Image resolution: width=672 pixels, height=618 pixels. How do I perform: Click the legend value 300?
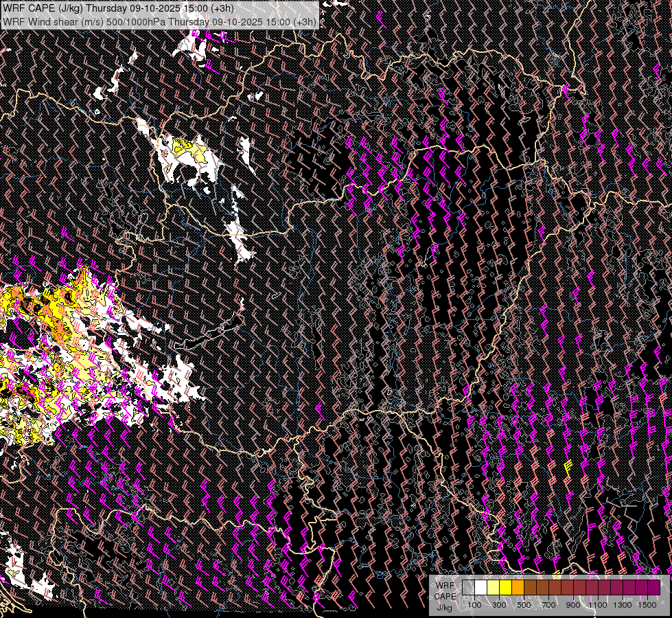click(x=499, y=605)
